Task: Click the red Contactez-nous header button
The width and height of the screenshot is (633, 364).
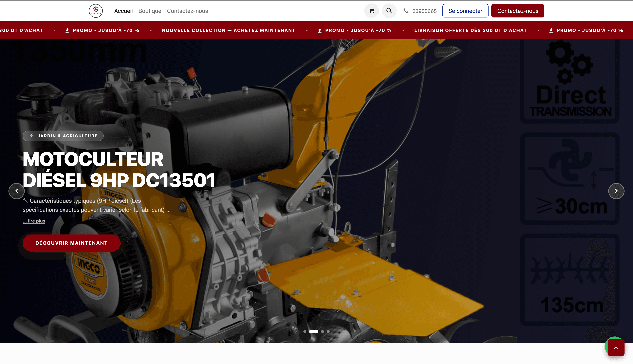Action: pyautogui.click(x=518, y=11)
